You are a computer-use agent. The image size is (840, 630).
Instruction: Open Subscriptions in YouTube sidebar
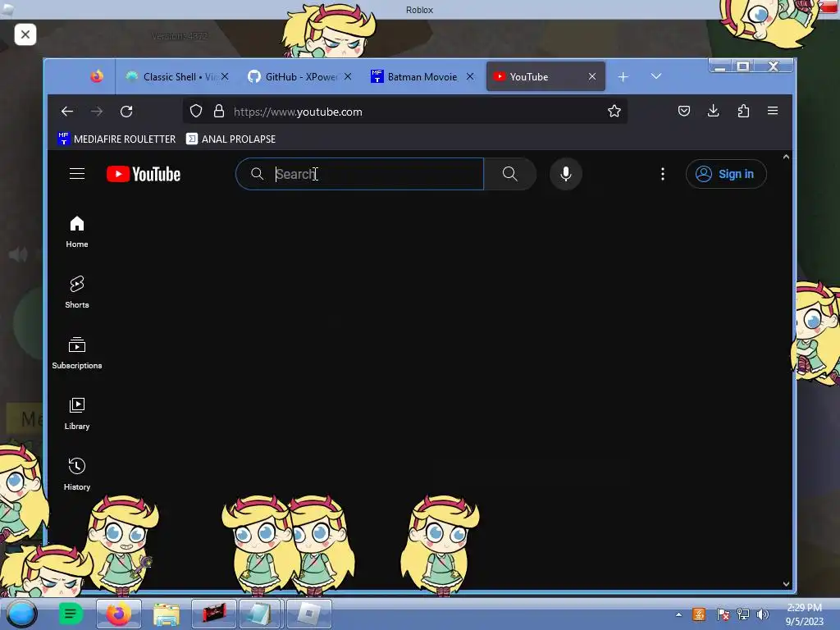coord(77,353)
